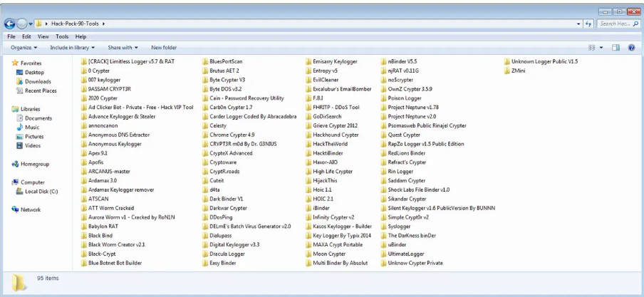Select the Ardamax 3.0 folder icon
This screenshot has height=297, width=644.
coord(84,180)
